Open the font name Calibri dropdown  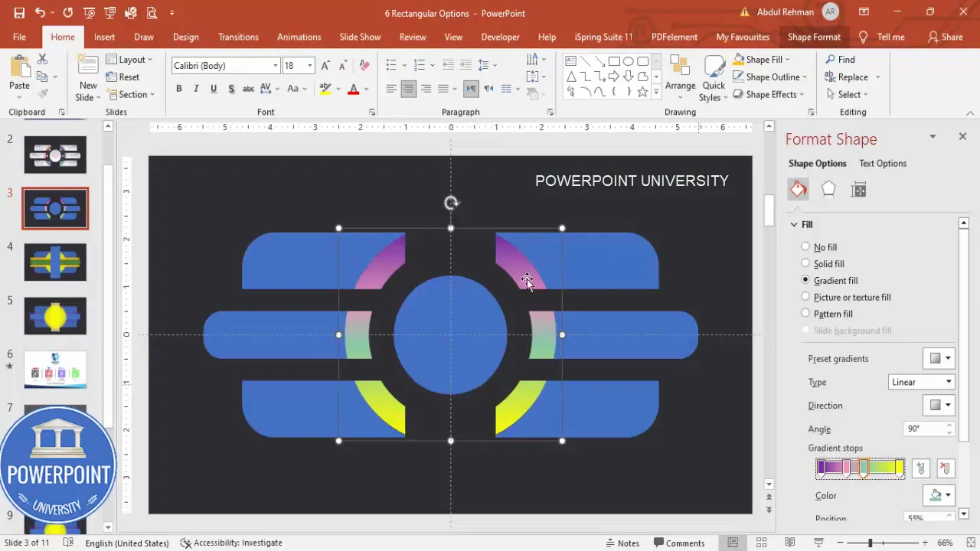point(276,66)
